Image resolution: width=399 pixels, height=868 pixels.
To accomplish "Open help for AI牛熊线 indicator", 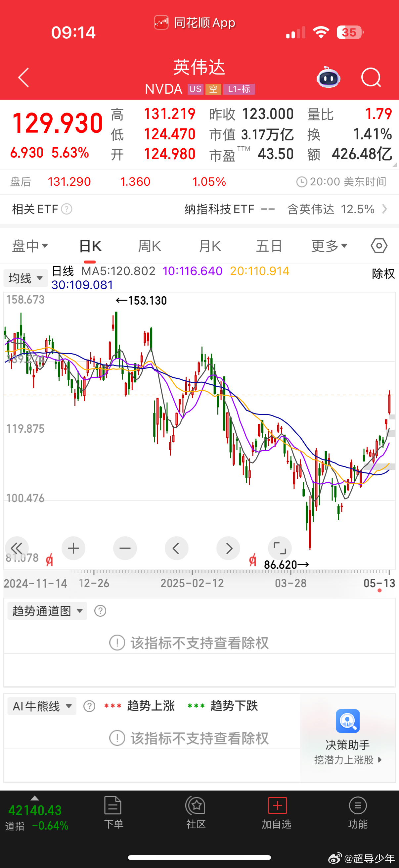I will (89, 705).
